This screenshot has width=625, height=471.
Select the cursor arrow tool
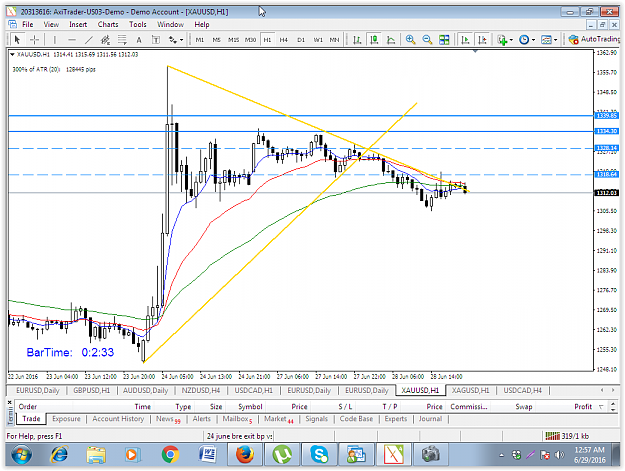pos(17,39)
